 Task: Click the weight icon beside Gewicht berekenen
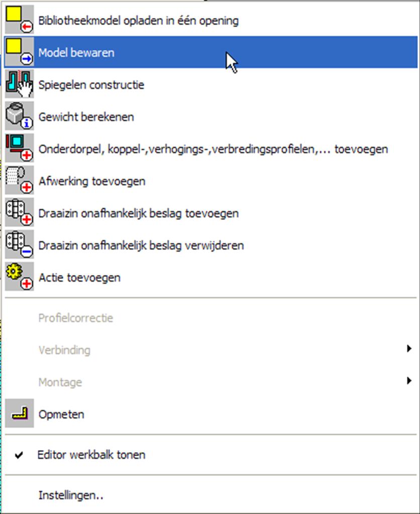click(20, 116)
